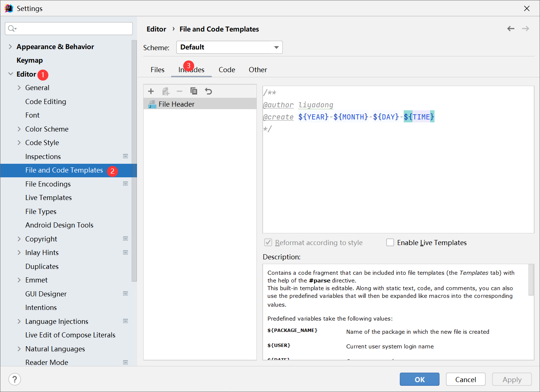Collapse the Editor section
The width and height of the screenshot is (540, 392).
point(10,74)
